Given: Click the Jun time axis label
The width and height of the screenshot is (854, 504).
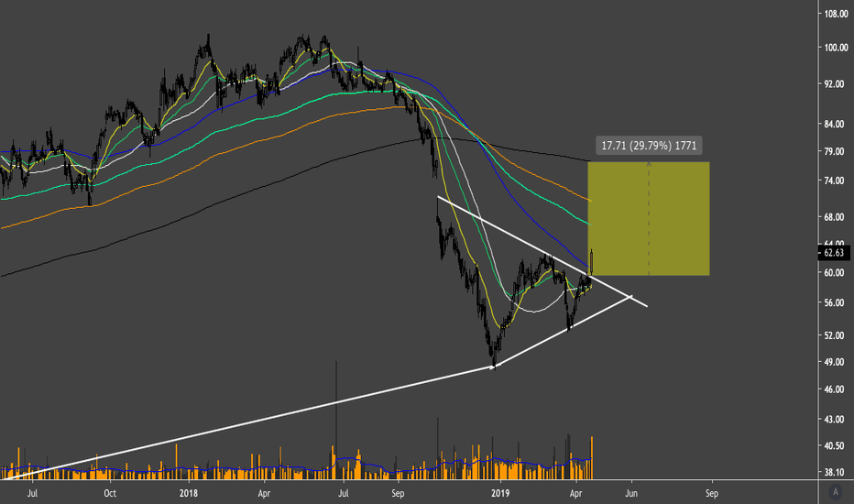Looking at the screenshot, I should tap(631, 494).
